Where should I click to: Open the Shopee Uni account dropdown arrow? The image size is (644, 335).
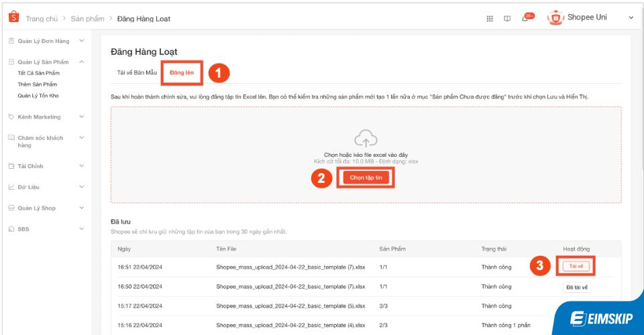coord(631,17)
